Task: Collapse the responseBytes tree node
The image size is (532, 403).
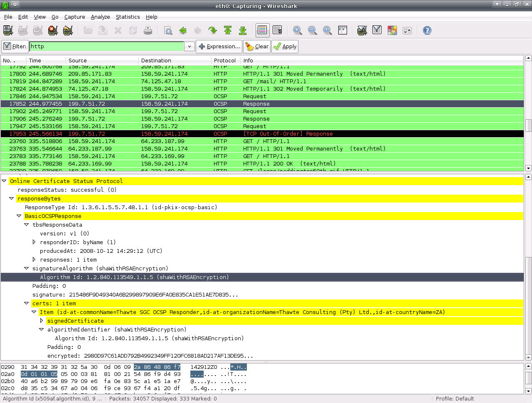Action: click(12, 198)
